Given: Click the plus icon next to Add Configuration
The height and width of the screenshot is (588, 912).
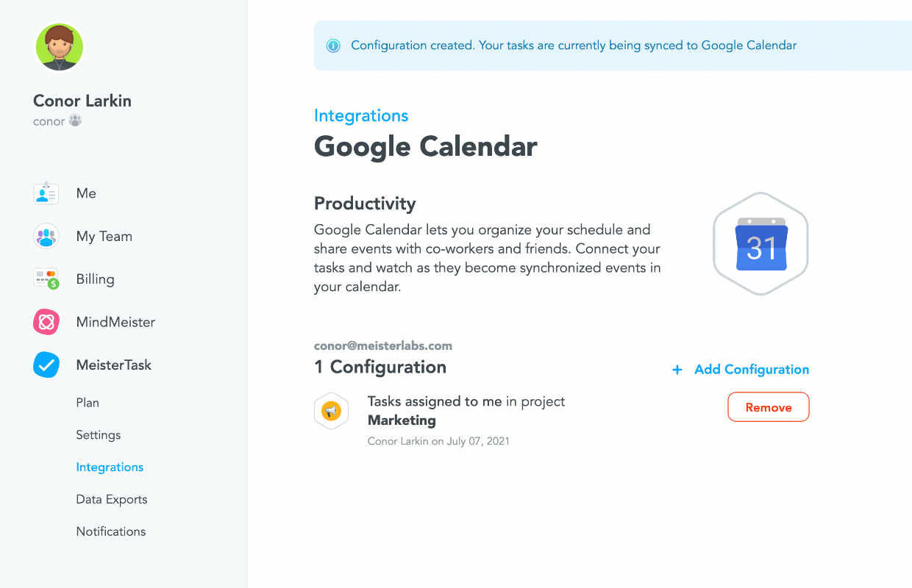Looking at the screenshot, I should pyautogui.click(x=677, y=370).
